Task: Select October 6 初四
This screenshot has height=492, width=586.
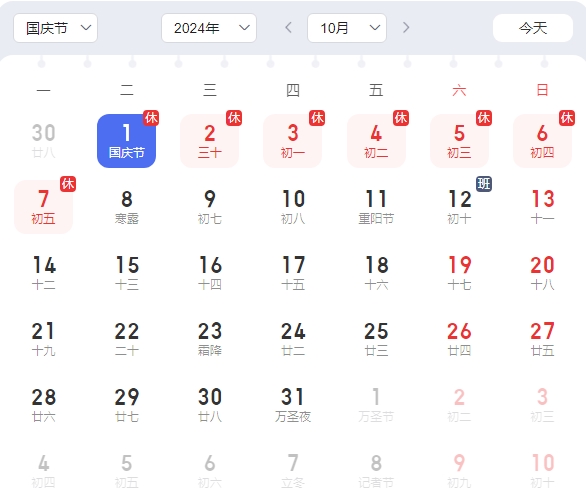Action: point(542,141)
